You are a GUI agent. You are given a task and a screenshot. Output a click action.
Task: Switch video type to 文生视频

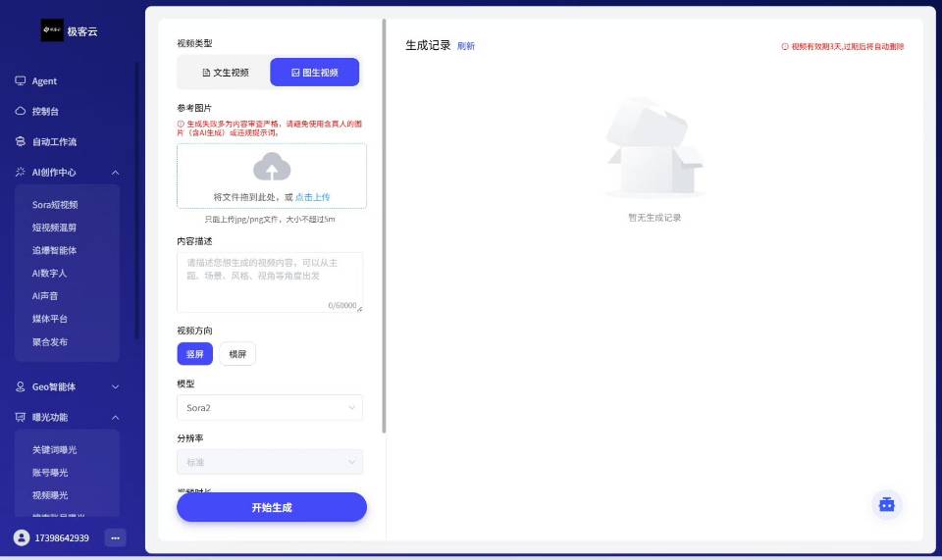click(225, 73)
